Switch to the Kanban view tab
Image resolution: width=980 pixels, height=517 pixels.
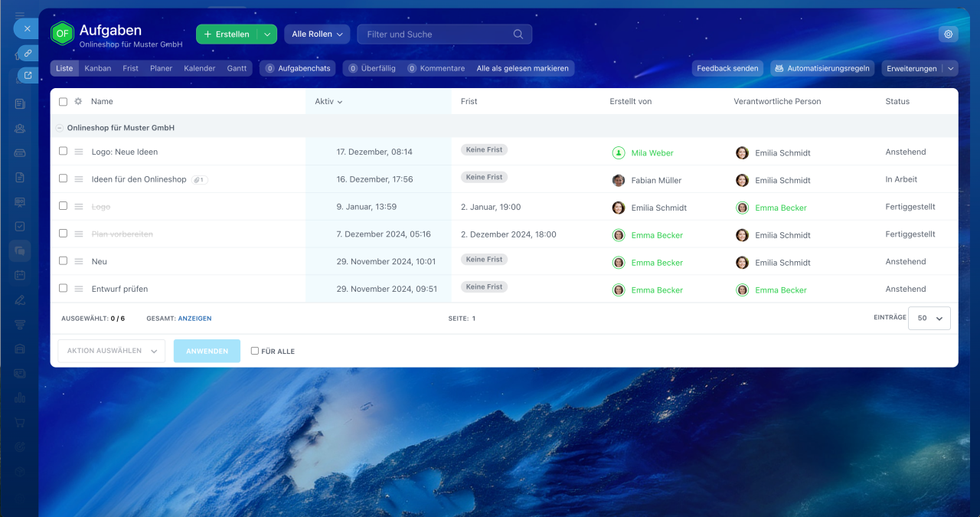point(97,68)
